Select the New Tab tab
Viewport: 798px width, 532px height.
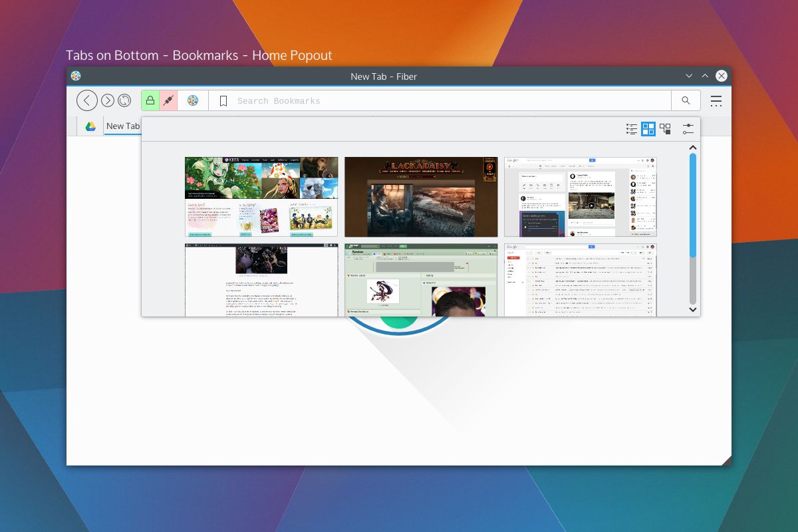123,126
